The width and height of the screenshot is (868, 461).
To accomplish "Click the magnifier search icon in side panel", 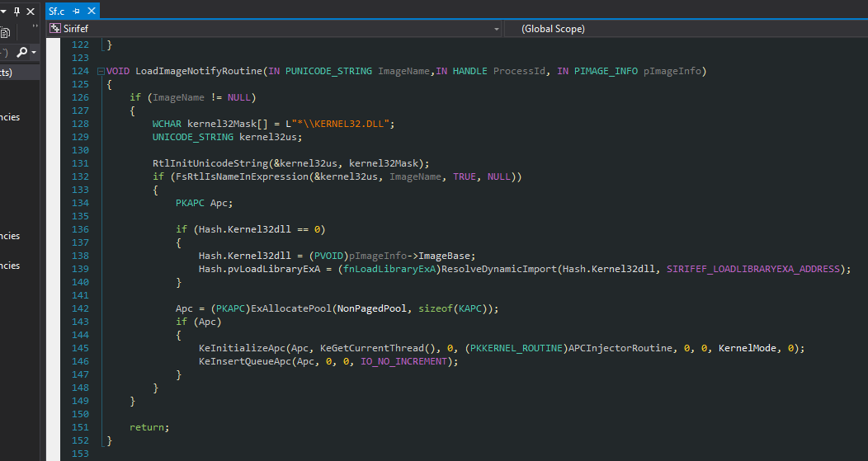I will tap(21, 52).
